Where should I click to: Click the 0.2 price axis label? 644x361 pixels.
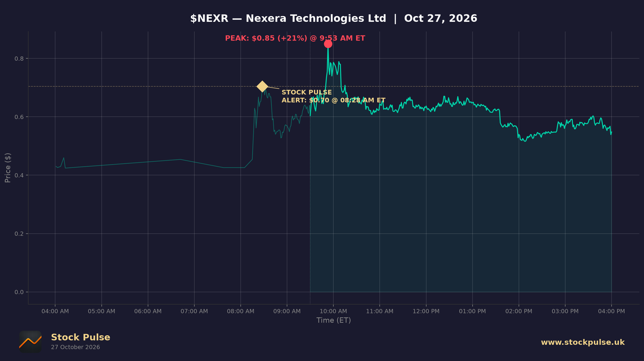click(19, 233)
